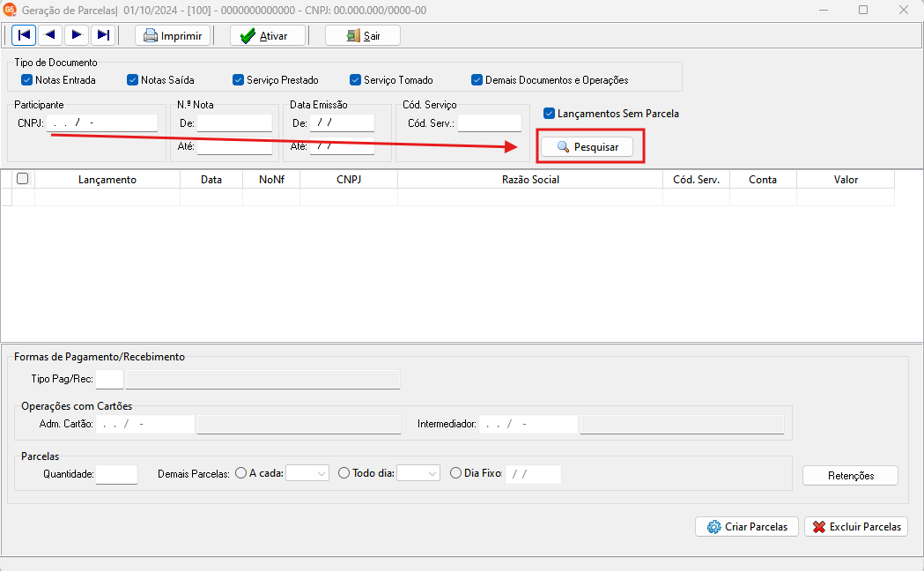This screenshot has width=924, height=571.
Task: Disable Demais Documentos e Operações
Action: [477, 79]
